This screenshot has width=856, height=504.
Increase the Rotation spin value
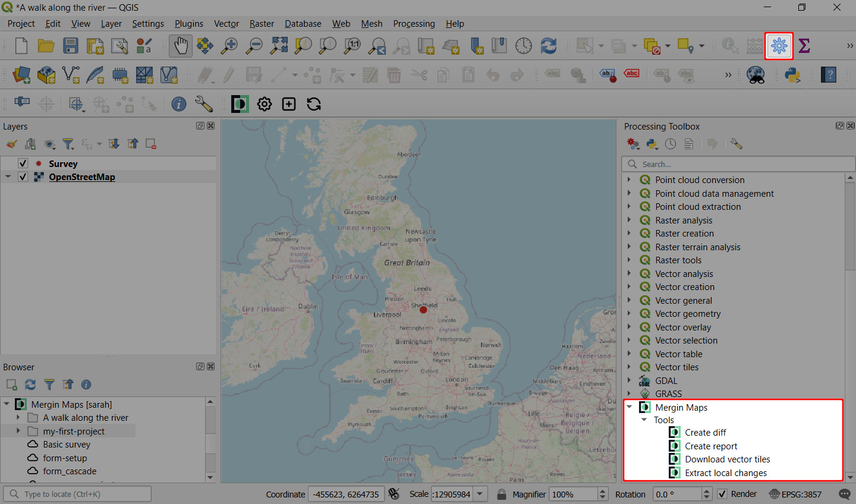coord(707,491)
